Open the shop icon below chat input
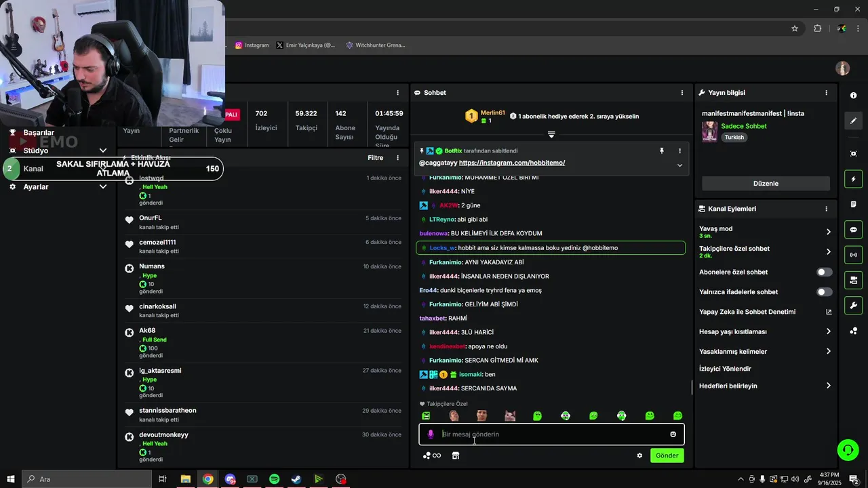The width and height of the screenshot is (868, 488). coord(456,455)
